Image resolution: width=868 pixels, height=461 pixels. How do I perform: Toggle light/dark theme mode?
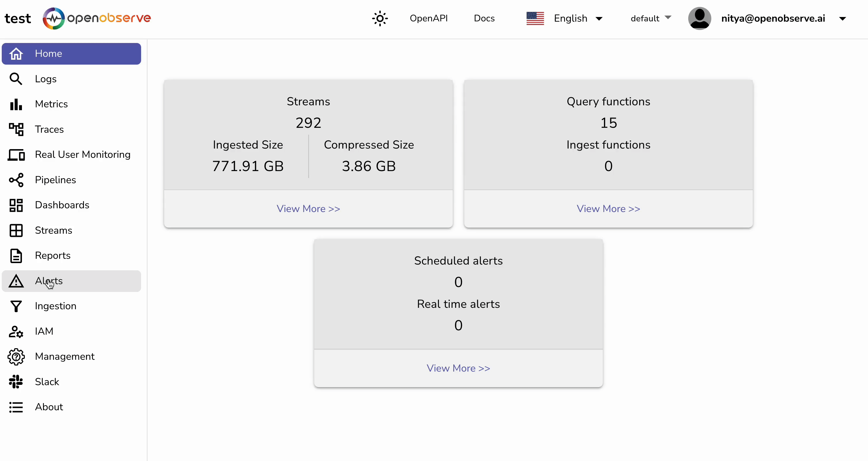tap(380, 18)
